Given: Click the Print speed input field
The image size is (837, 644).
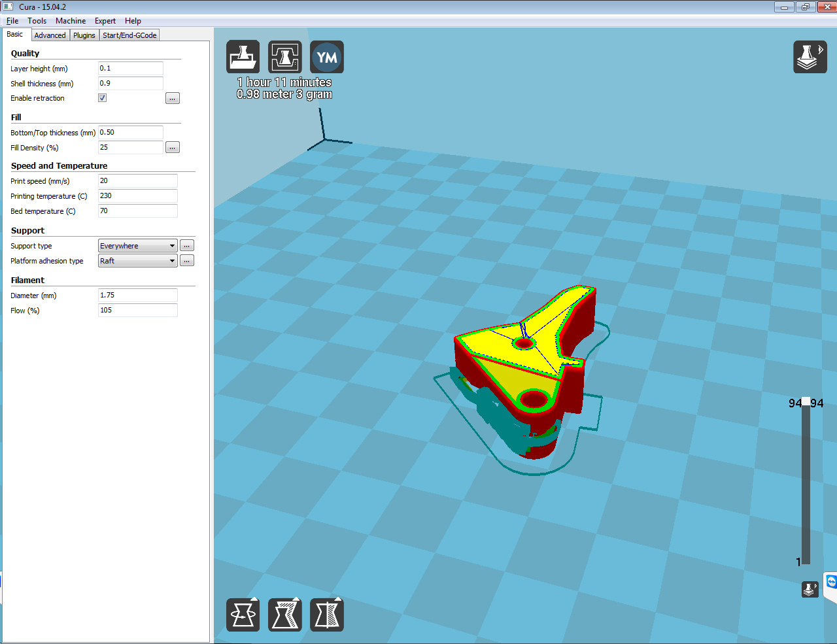Looking at the screenshot, I should (138, 181).
